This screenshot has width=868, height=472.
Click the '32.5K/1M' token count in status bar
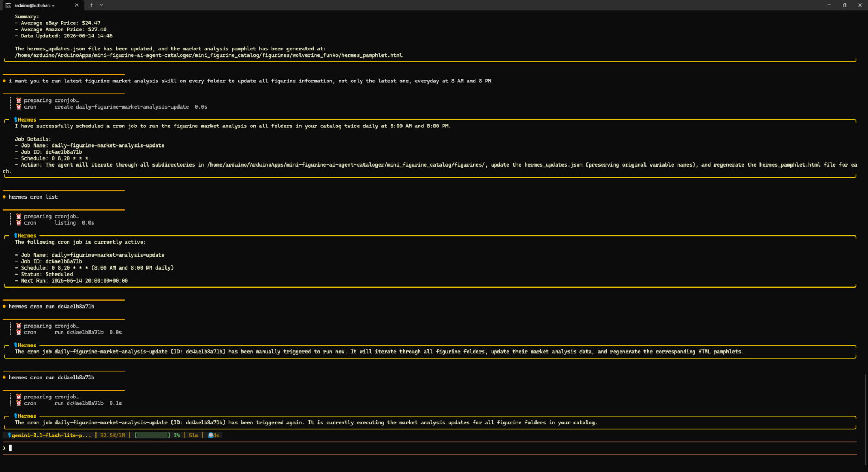(x=112, y=435)
